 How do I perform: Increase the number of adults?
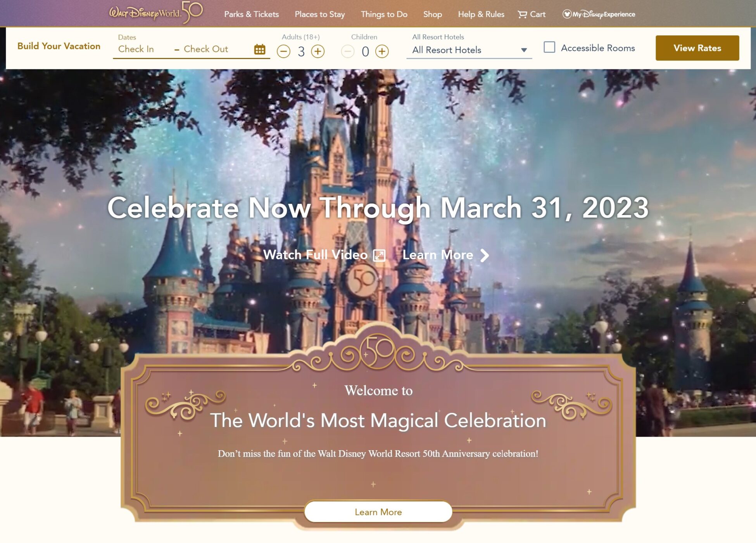coord(318,51)
